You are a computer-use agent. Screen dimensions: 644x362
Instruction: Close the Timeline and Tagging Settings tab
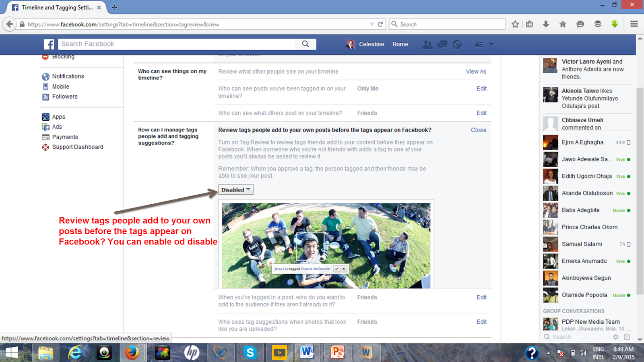pos(99,7)
